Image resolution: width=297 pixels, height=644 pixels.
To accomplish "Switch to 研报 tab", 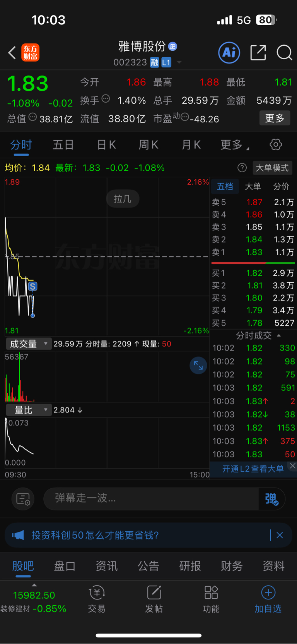I will [190, 566].
